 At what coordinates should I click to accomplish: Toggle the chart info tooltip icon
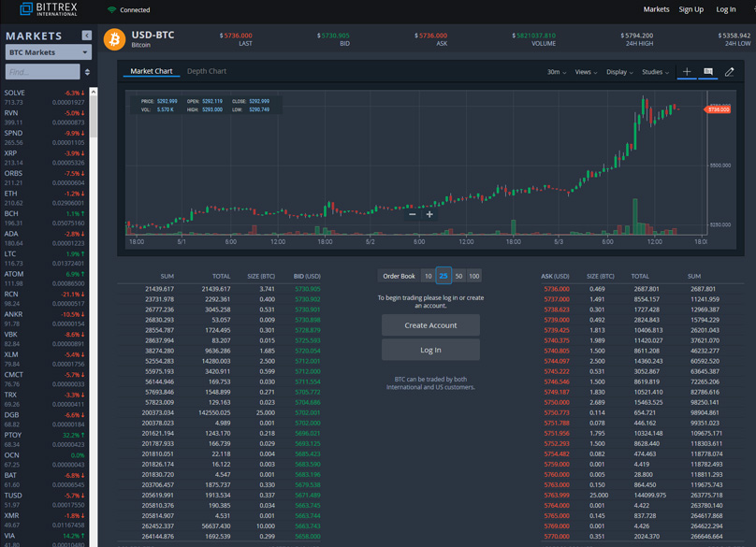click(x=707, y=72)
